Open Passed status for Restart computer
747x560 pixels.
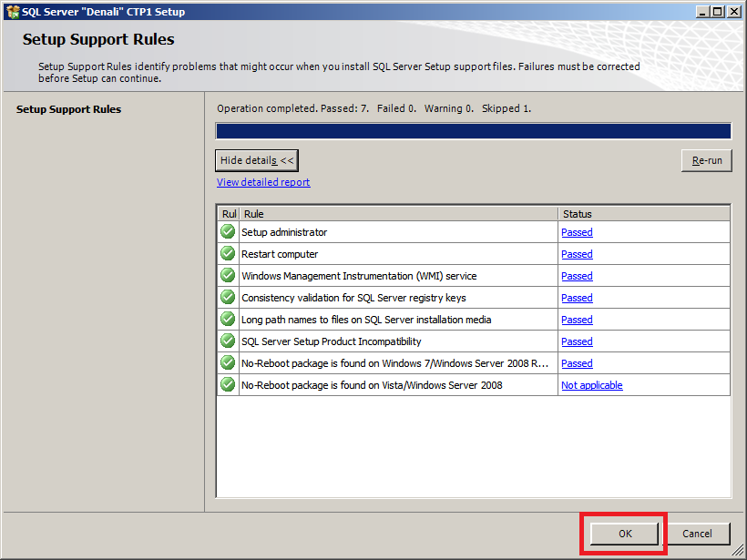coord(577,254)
